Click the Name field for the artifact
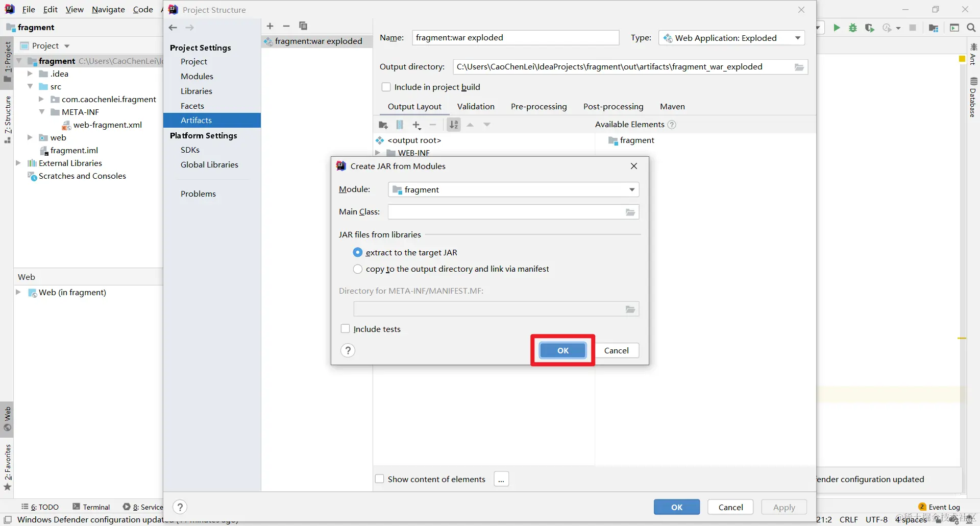 (x=516, y=38)
